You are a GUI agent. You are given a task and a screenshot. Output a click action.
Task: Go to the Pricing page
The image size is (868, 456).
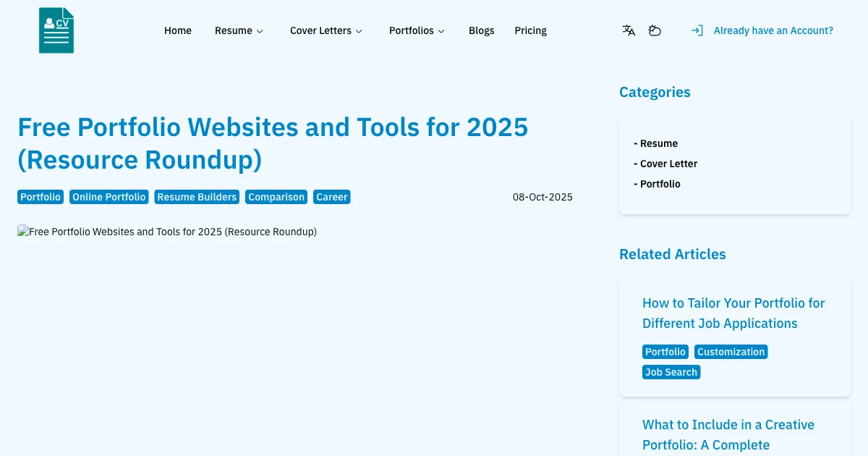[530, 30]
